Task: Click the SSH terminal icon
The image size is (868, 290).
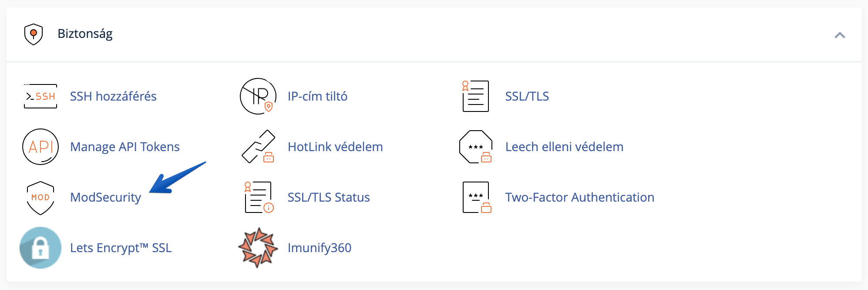Action: [40, 96]
